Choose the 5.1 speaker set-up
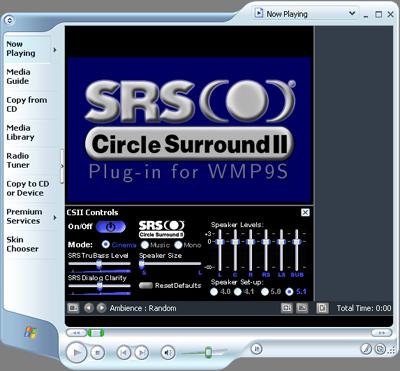This screenshot has width=400, height=371. click(289, 292)
